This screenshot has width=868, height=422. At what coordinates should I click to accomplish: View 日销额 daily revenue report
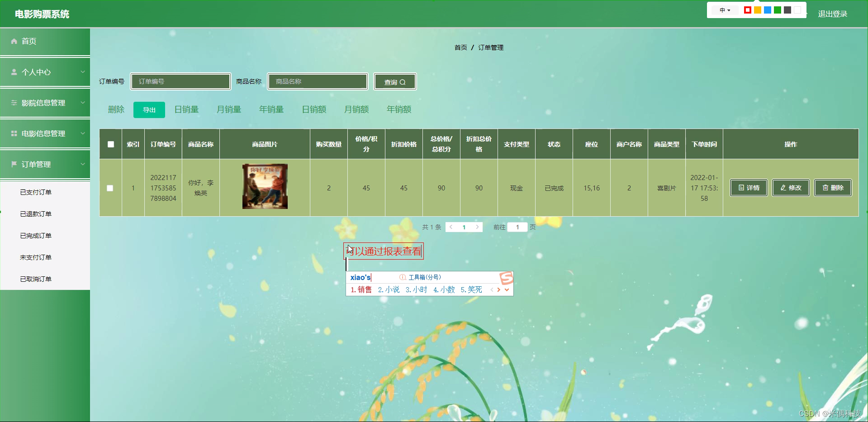click(x=314, y=109)
